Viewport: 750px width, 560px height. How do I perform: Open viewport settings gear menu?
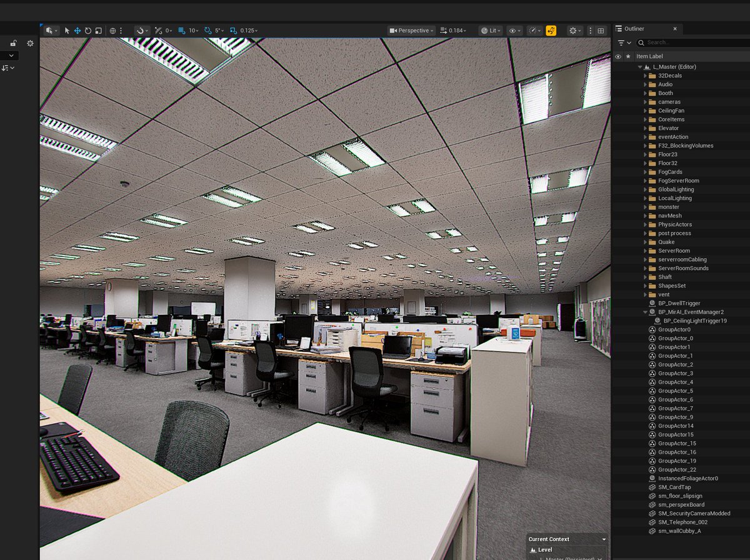pyautogui.click(x=575, y=30)
